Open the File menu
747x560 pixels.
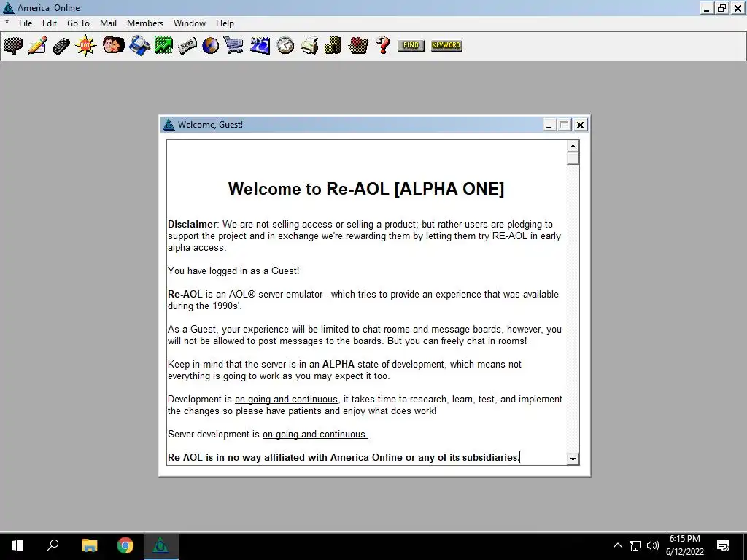point(26,23)
